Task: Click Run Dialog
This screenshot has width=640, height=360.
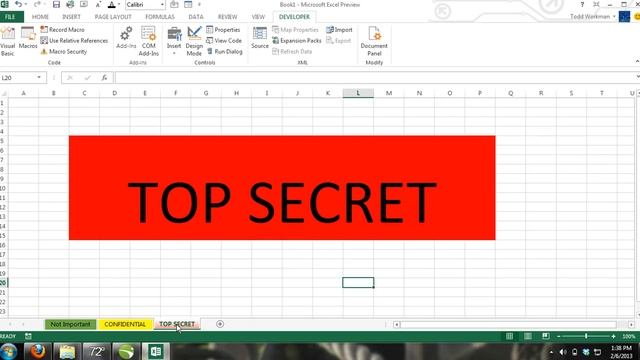Action: click(x=224, y=51)
